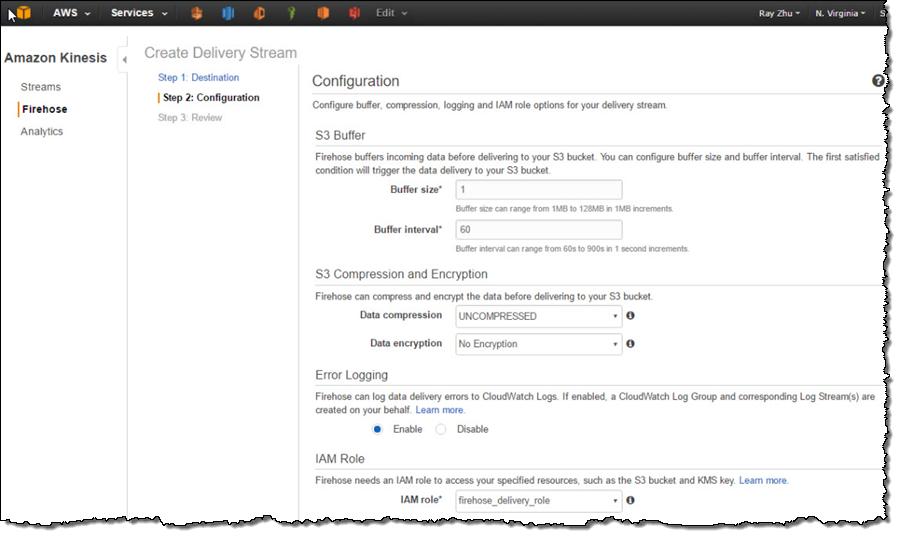Go to Step 1: Destination
Viewport: 900px width, 536px height.
pos(198,77)
